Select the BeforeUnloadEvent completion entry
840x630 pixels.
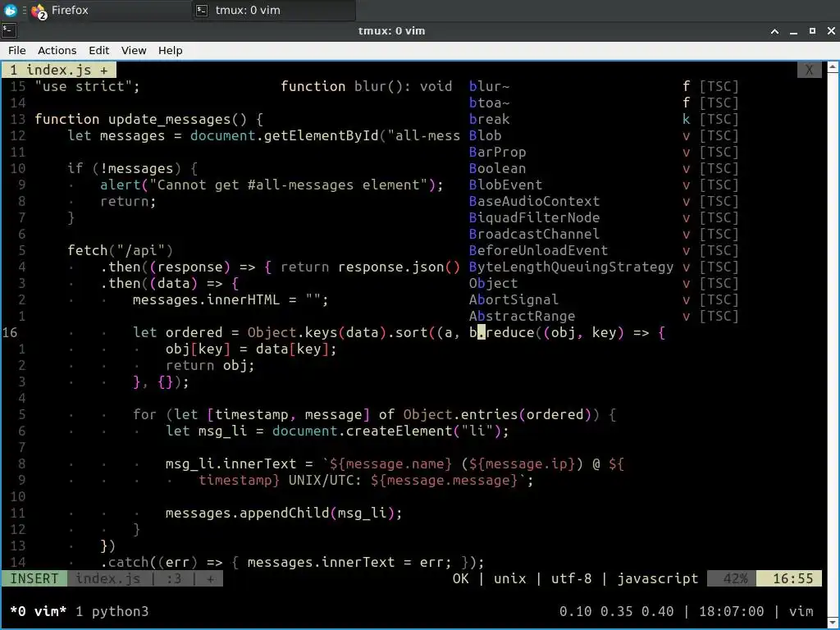[x=603, y=251]
